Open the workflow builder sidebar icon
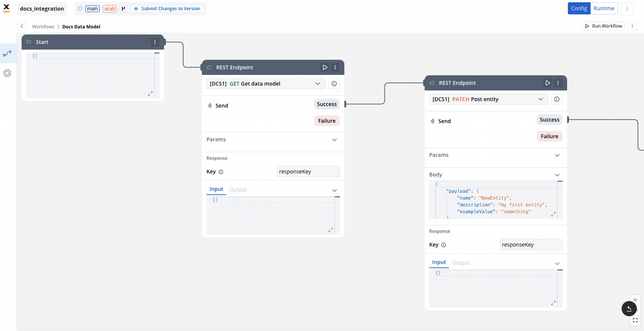The width and height of the screenshot is (644, 331). point(7,53)
